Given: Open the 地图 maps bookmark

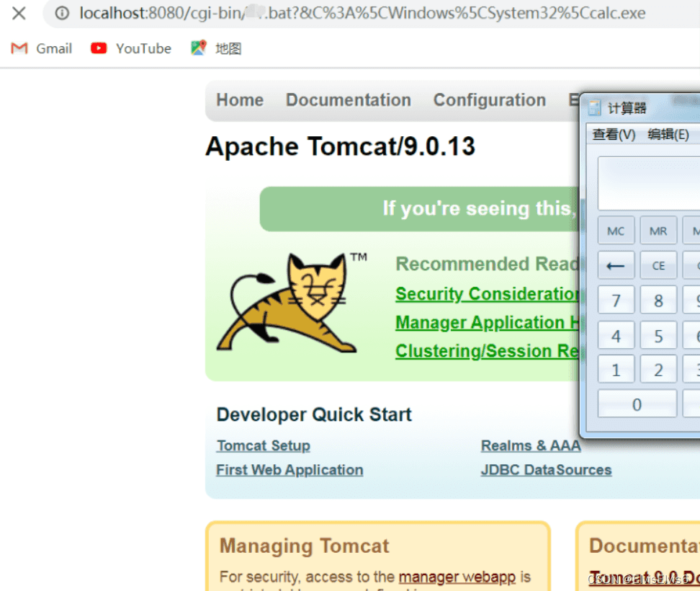Looking at the screenshot, I should click(x=217, y=48).
